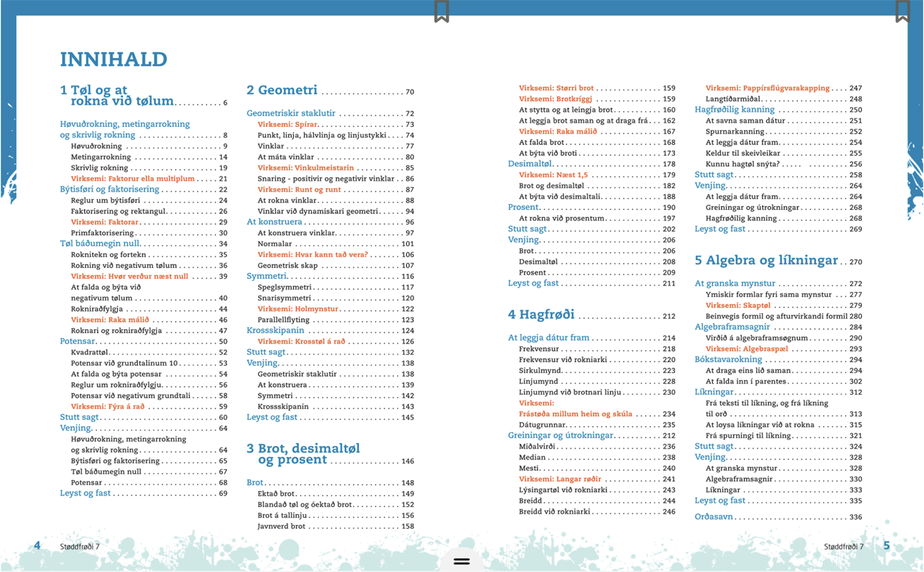
Task: Go to Geometrisk skap on page 107
Action: click(x=336, y=265)
